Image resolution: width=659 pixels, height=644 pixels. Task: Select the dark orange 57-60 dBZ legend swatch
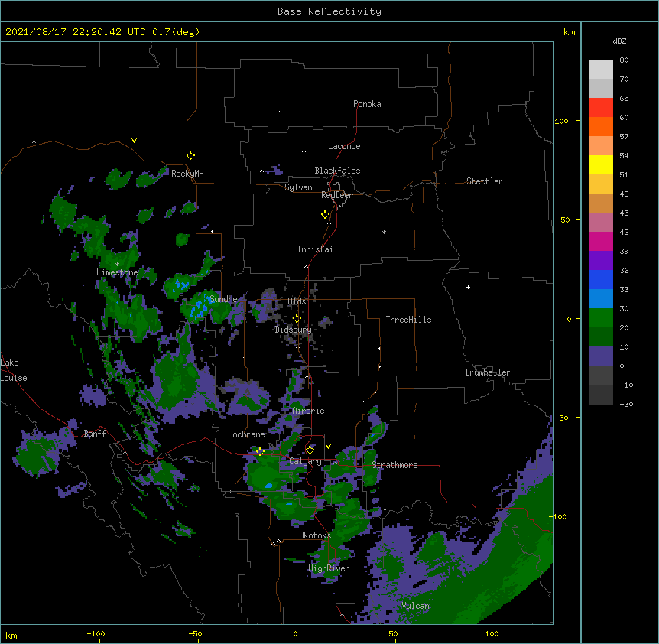(x=601, y=126)
